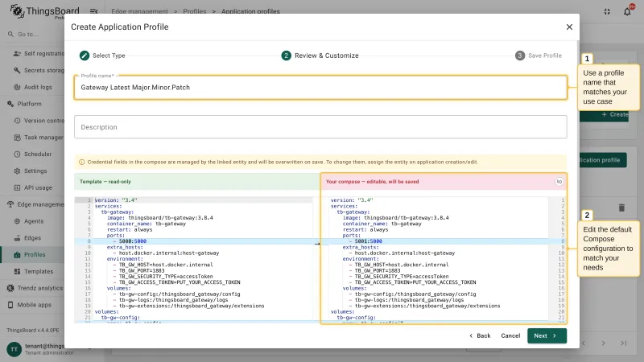The image size is (644, 362).
Task: Click the TT user avatar
Action: (14, 349)
